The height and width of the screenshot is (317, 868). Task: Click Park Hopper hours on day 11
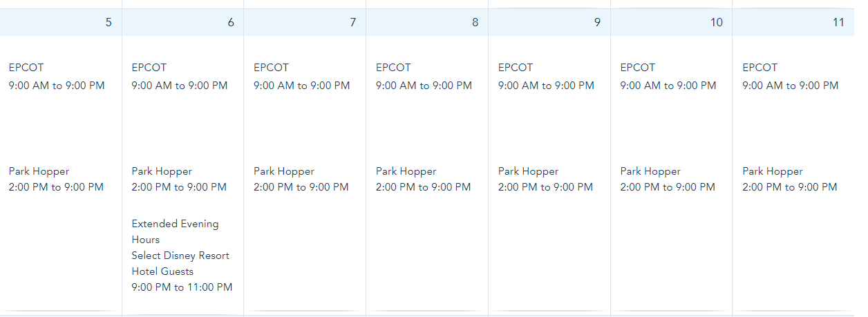(x=789, y=187)
